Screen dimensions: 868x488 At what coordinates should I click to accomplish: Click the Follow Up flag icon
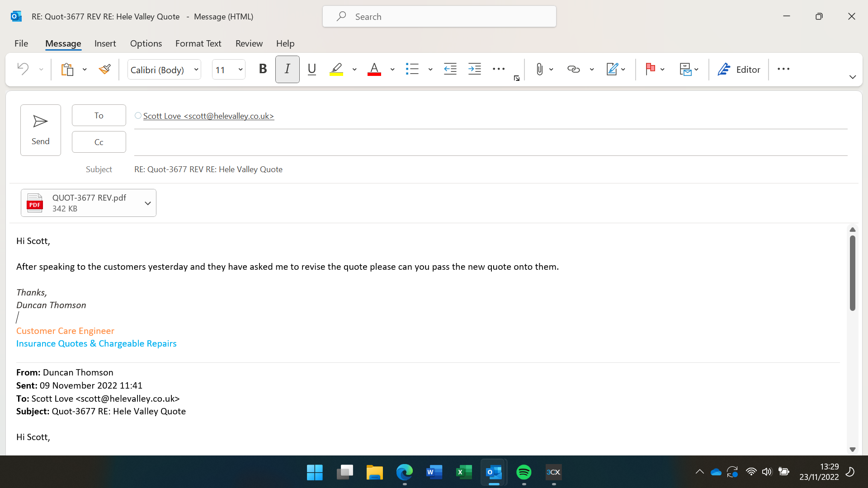(x=650, y=69)
